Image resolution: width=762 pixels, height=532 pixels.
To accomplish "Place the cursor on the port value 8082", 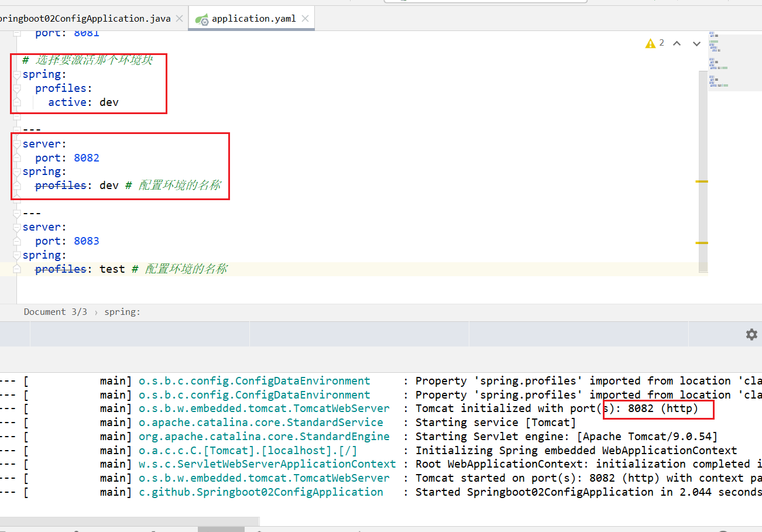I will [x=87, y=158].
